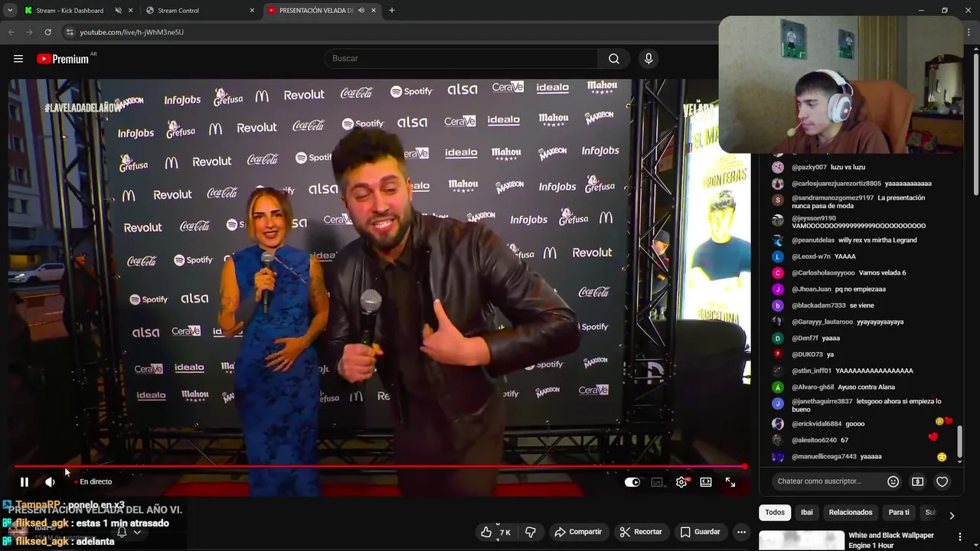980x551 pixels.
Task: Switch to Stream Control tab
Action: click(178, 11)
